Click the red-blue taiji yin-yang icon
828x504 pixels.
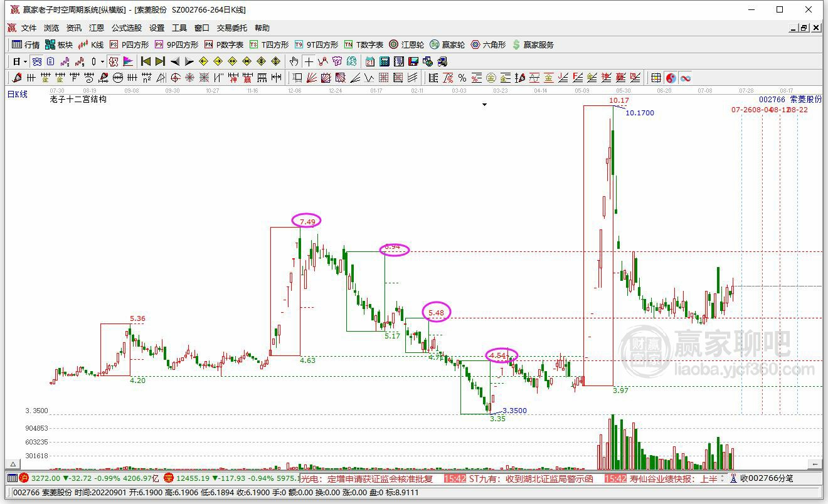[671, 78]
